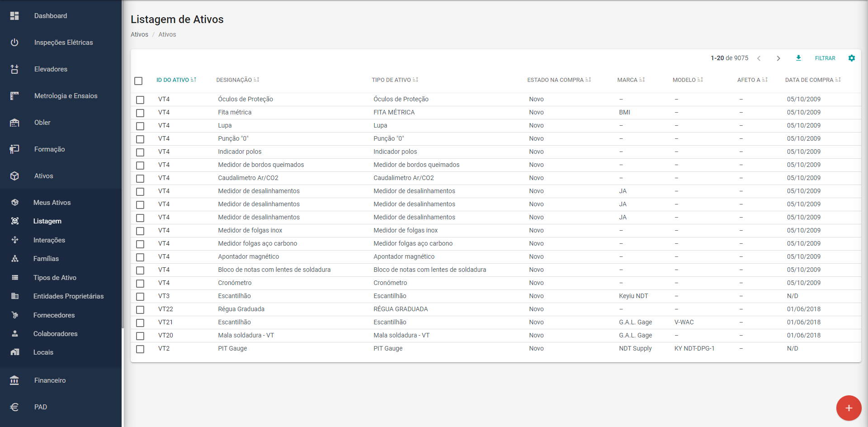Click the KY NDT-DPG-1 model cell
This screenshot has height=427, width=868.
click(694, 348)
